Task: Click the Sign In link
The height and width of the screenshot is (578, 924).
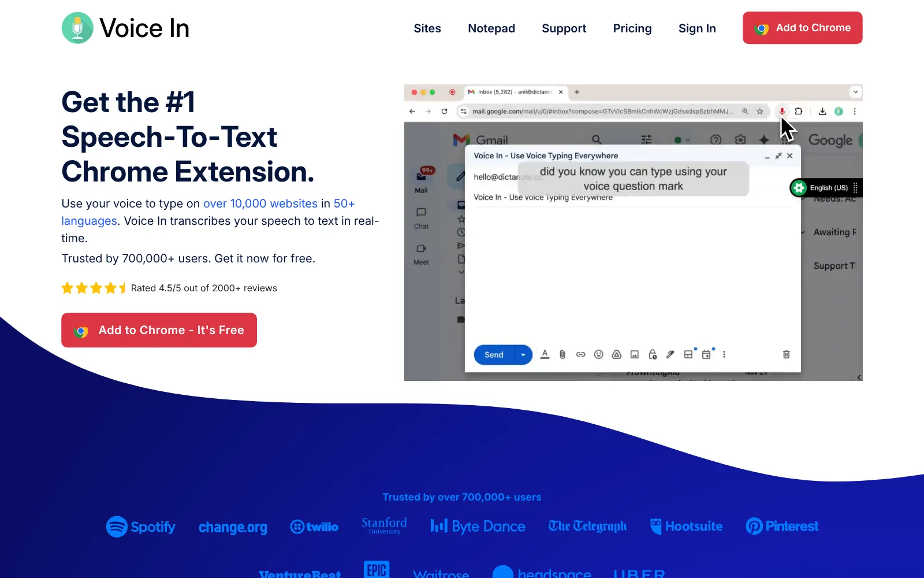Action: (697, 28)
